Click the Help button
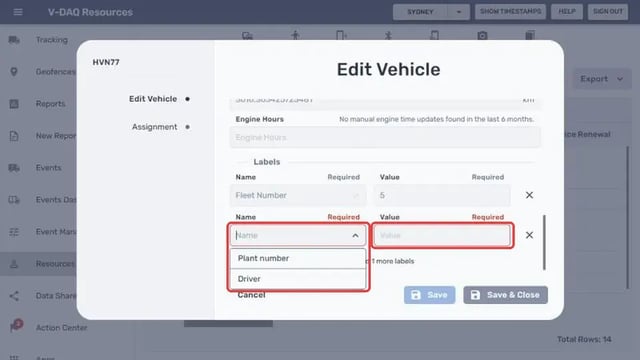640x360 pixels. (567, 11)
